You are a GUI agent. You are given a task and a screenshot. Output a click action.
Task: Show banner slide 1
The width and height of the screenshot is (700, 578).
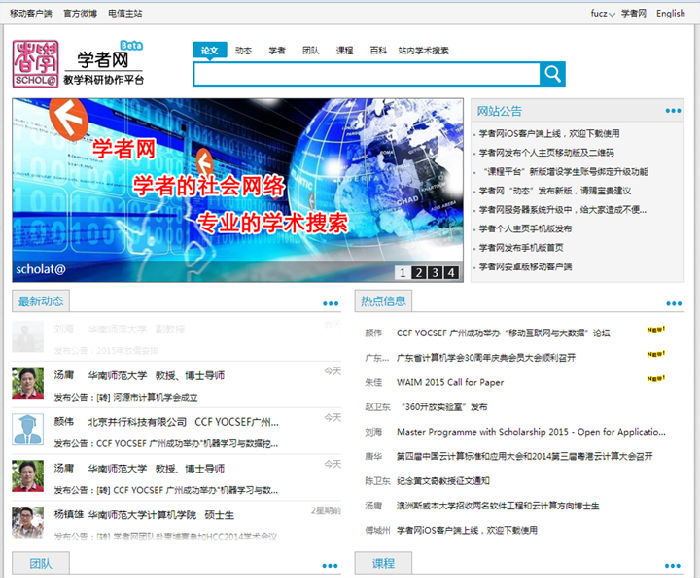click(403, 272)
